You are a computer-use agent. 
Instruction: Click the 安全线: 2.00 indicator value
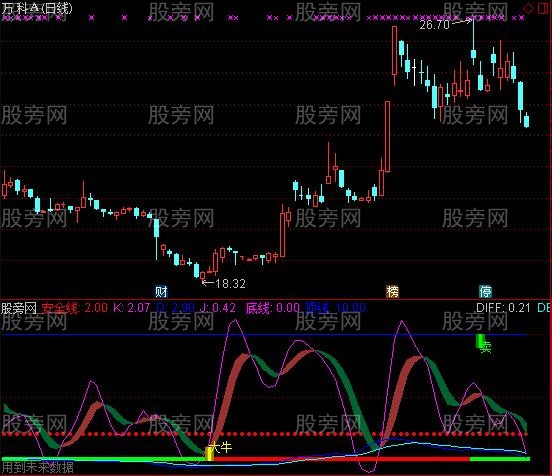[75, 308]
